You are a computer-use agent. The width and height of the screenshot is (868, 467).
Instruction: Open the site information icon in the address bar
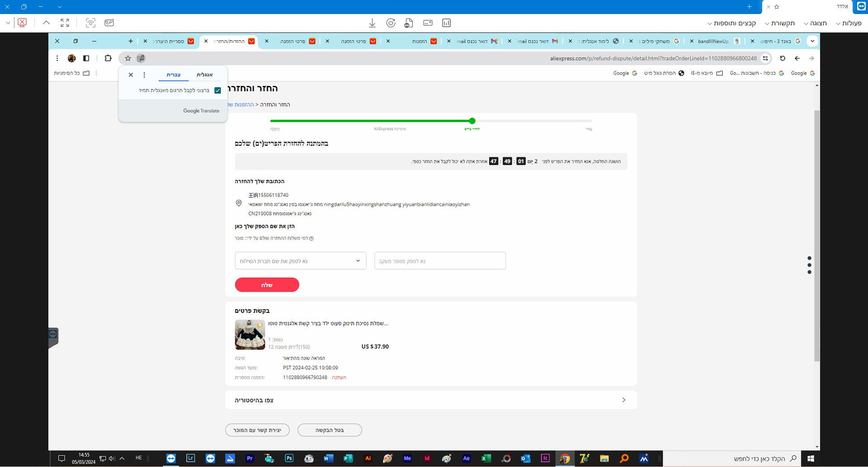coord(765,58)
